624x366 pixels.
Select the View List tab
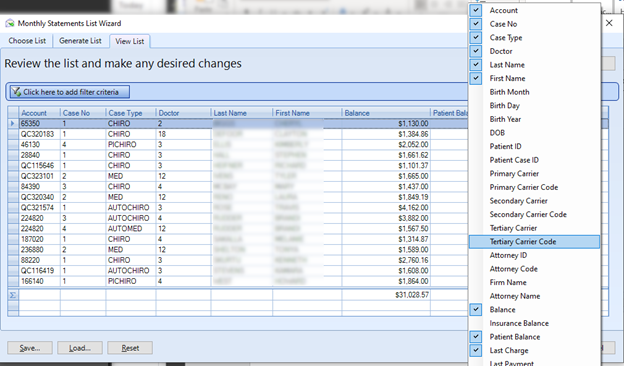click(x=130, y=41)
